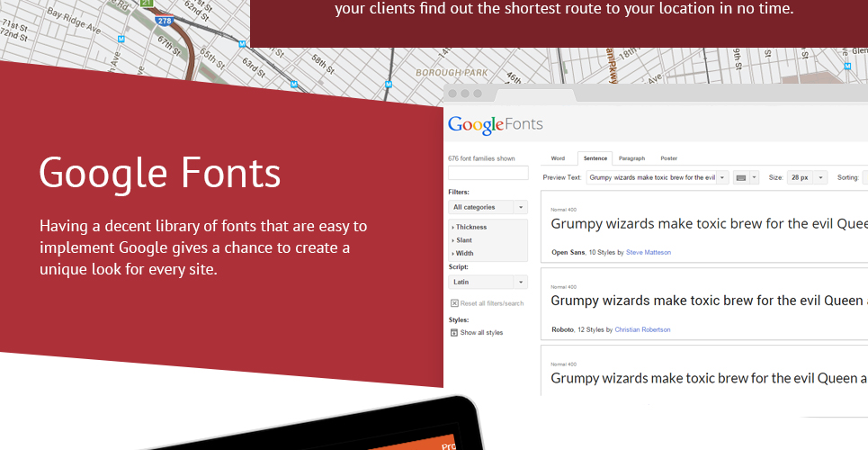Click the Script: label
This screenshot has height=450, width=868.
[458, 267]
